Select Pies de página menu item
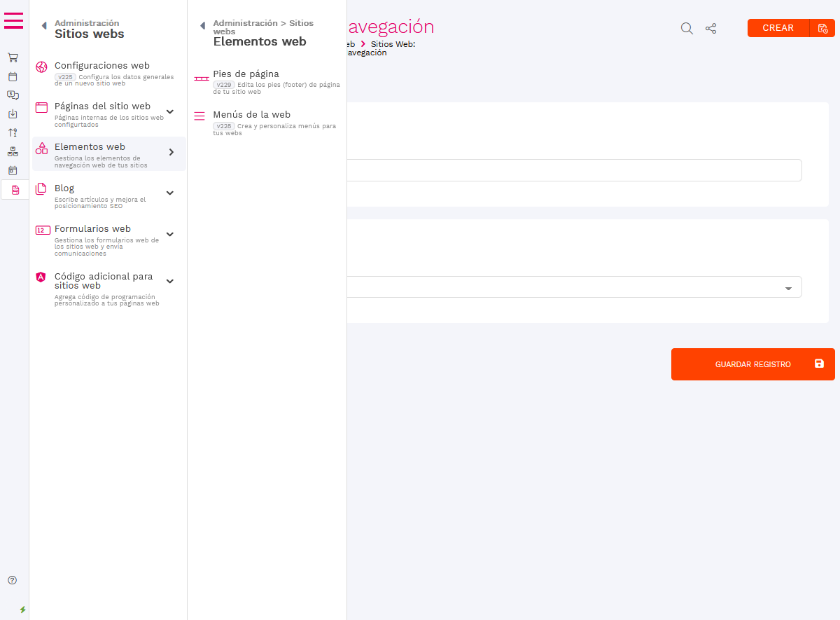 (x=246, y=74)
